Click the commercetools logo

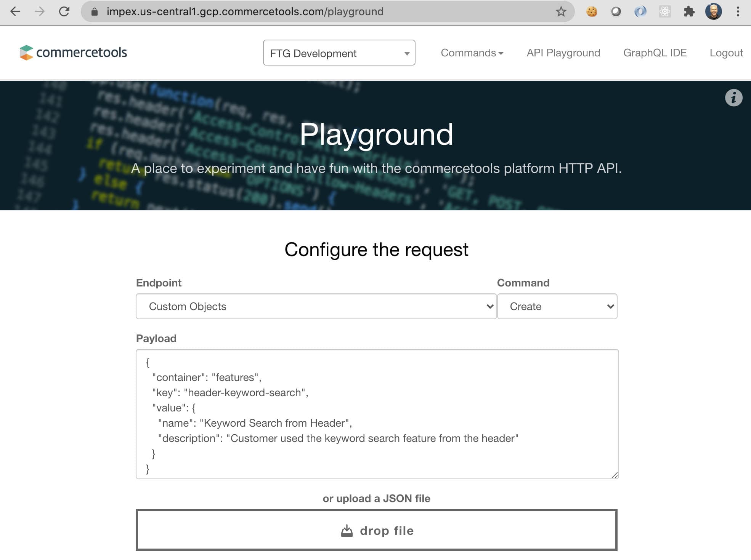point(73,53)
